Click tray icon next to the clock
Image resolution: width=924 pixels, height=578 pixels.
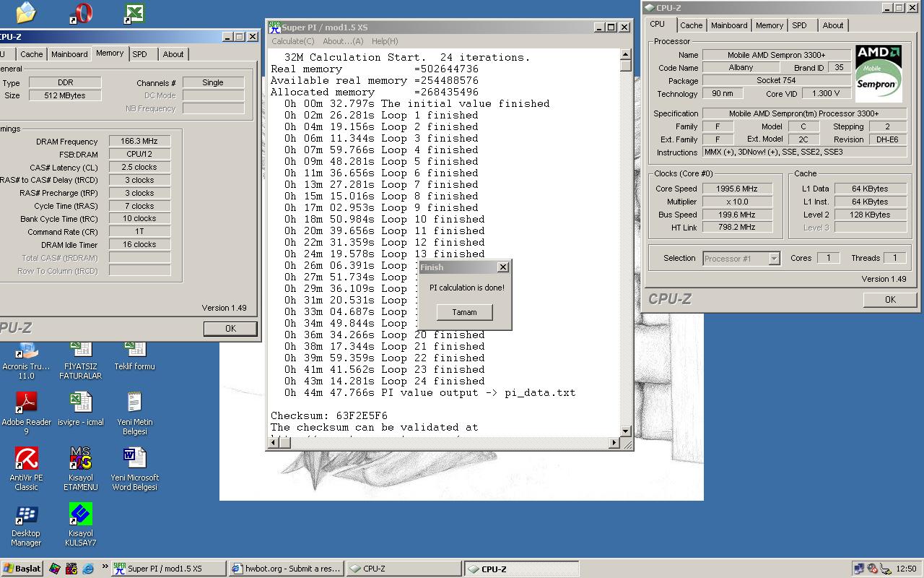click(885, 569)
